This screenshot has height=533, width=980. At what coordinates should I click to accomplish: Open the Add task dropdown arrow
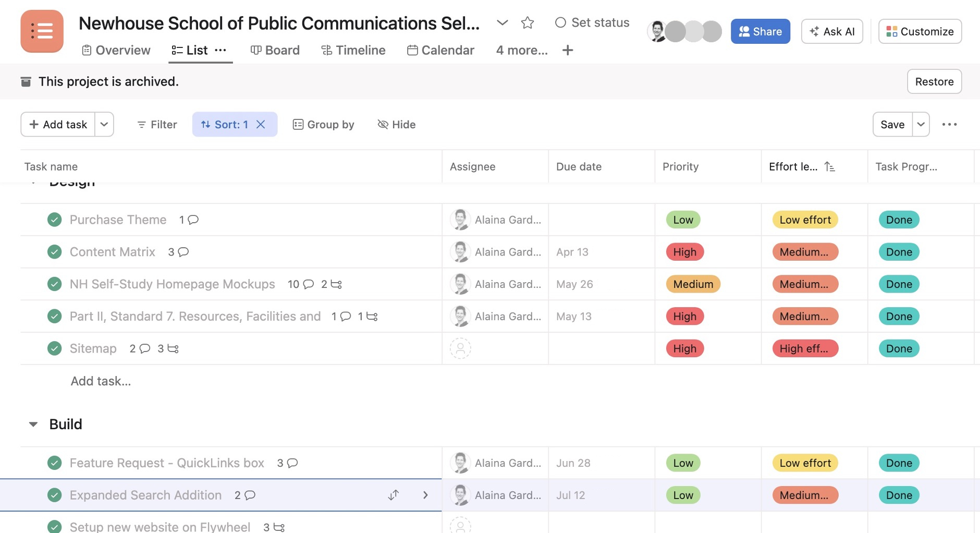104,124
